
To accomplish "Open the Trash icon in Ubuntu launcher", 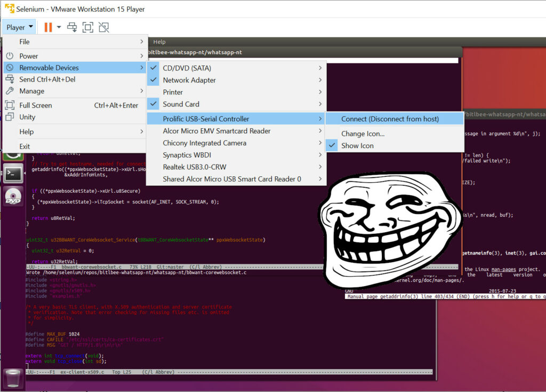I will click(13, 378).
